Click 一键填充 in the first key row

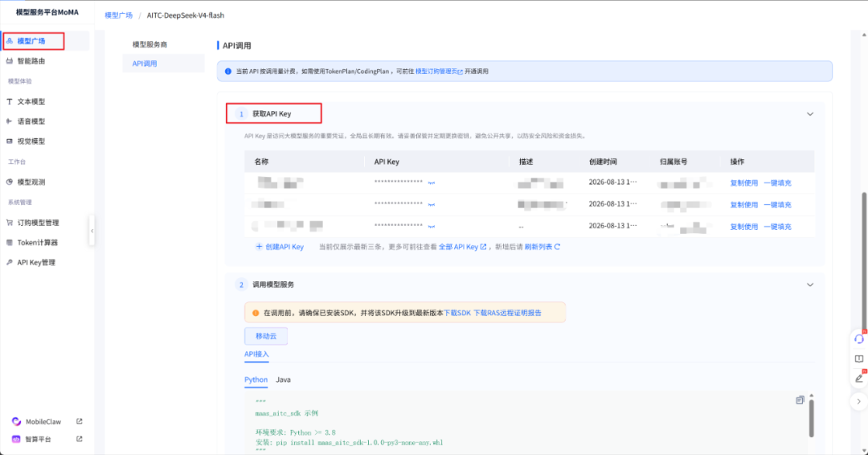click(x=777, y=183)
